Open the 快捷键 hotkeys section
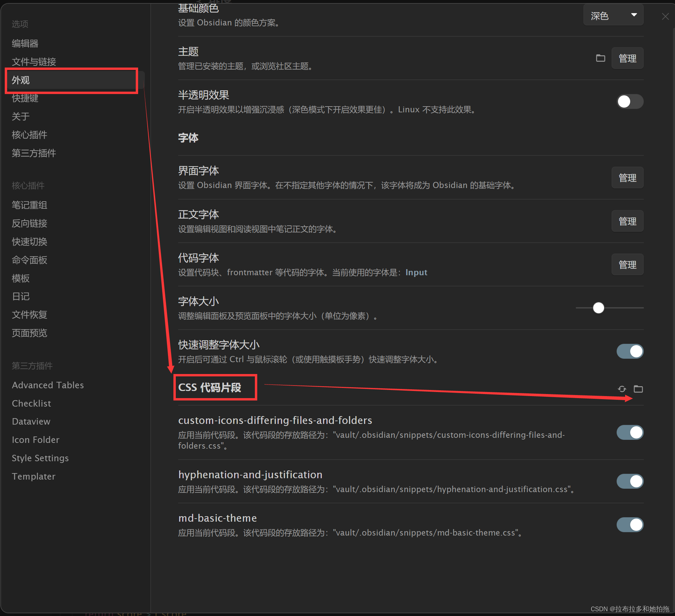Screen dimensions: 675x616 coord(25,98)
